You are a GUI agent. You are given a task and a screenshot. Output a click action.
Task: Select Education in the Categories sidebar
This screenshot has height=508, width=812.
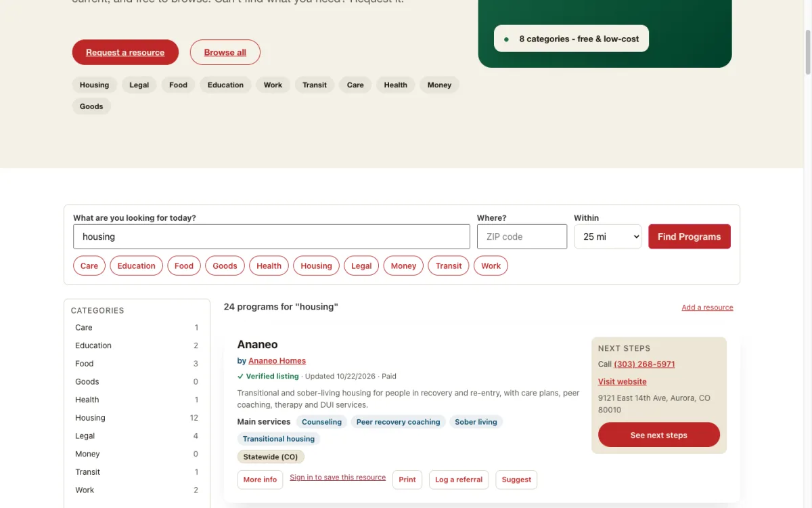click(x=137, y=345)
